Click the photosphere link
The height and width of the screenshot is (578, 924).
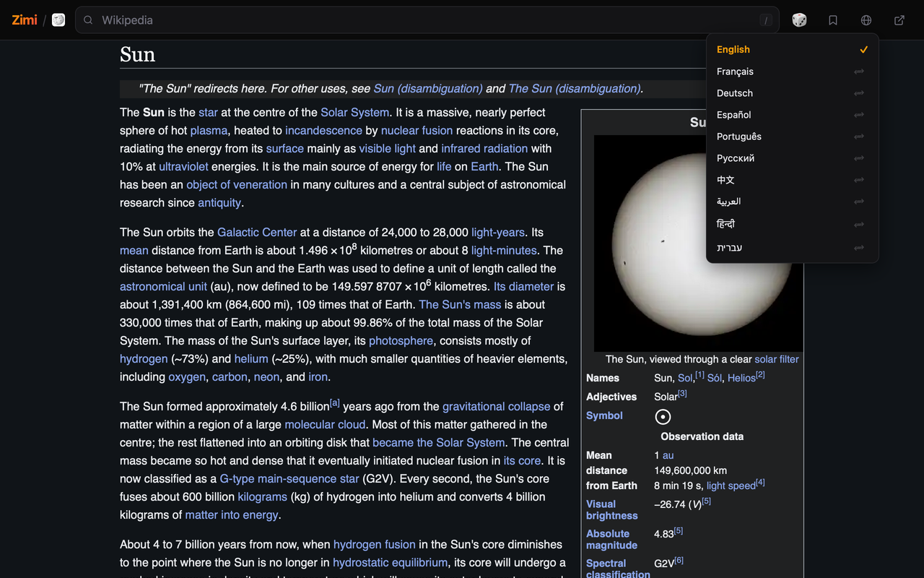coord(401,341)
